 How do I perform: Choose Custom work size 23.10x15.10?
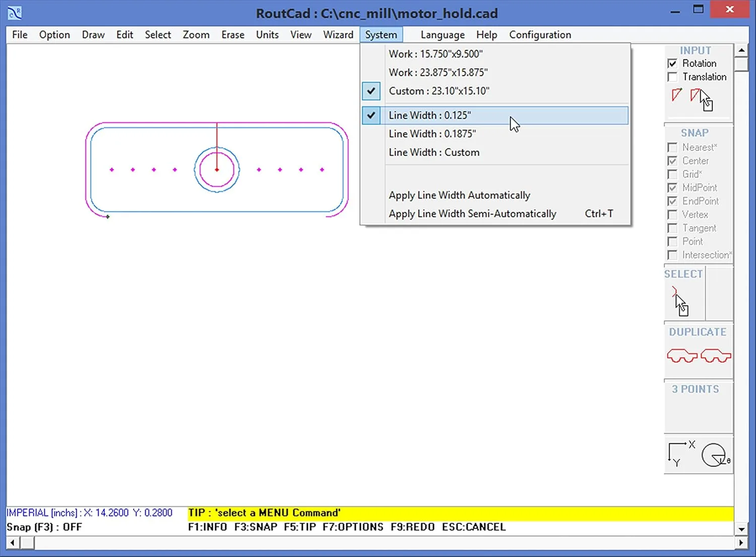[x=438, y=91]
